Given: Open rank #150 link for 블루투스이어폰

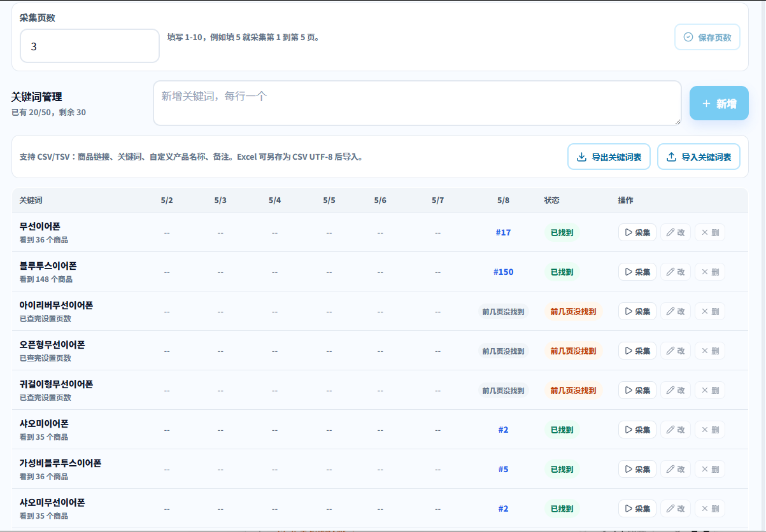Looking at the screenshot, I should [503, 272].
